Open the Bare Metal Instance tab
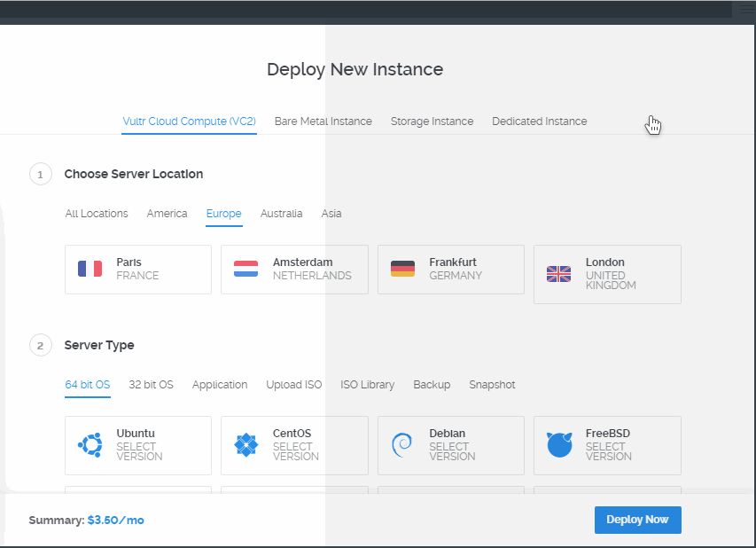 [323, 121]
